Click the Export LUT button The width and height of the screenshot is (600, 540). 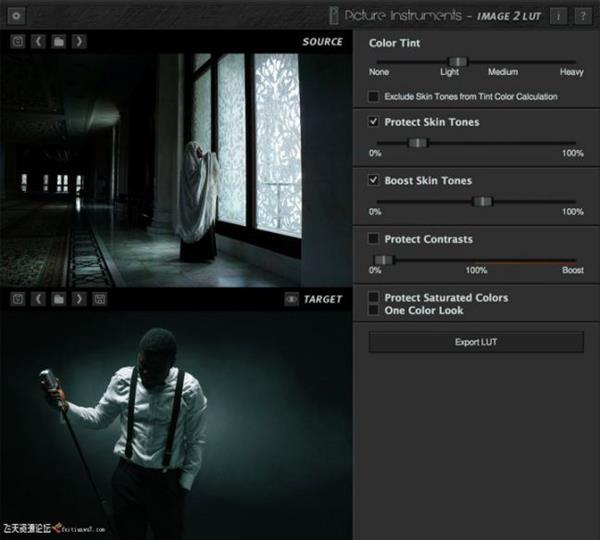(475, 342)
